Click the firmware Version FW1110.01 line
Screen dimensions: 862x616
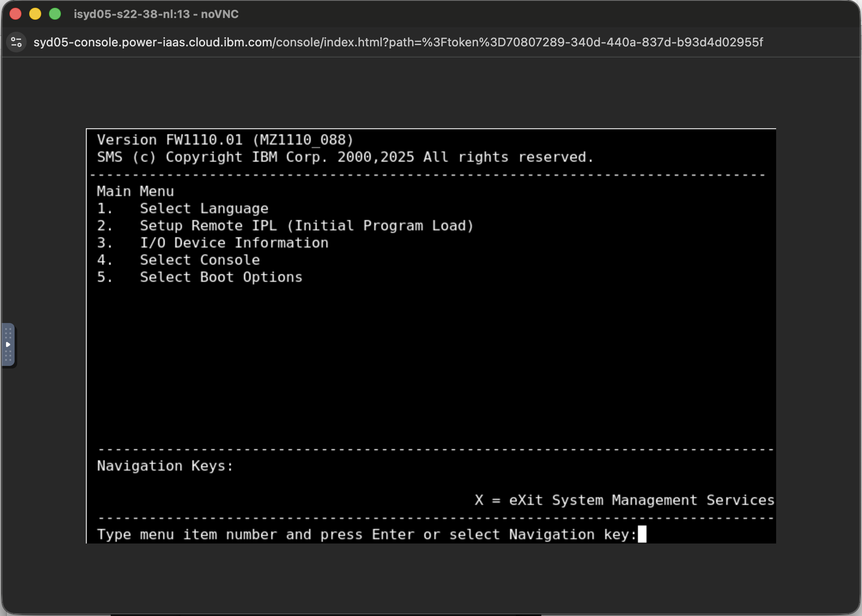225,140
